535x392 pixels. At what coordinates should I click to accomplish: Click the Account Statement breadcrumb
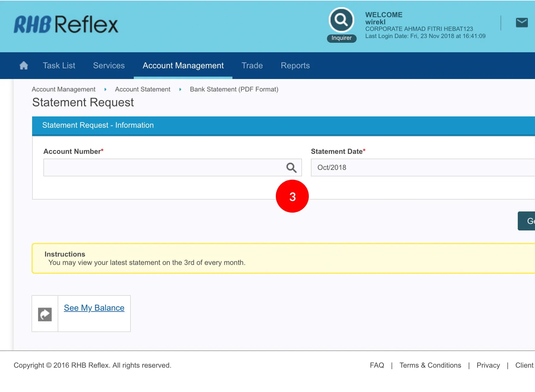click(x=143, y=89)
